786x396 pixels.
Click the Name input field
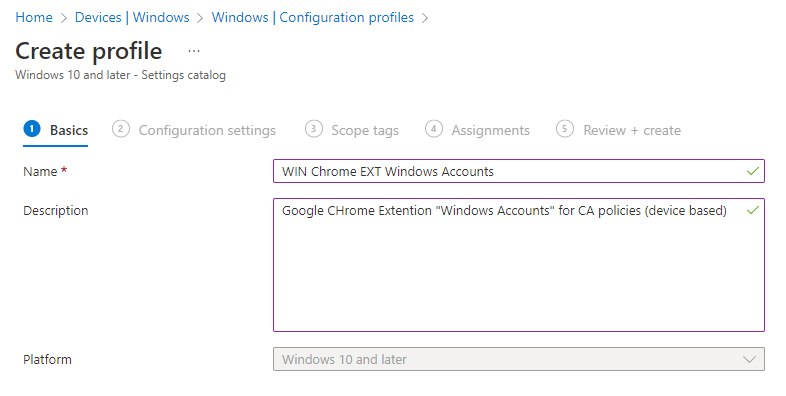click(x=519, y=171)
